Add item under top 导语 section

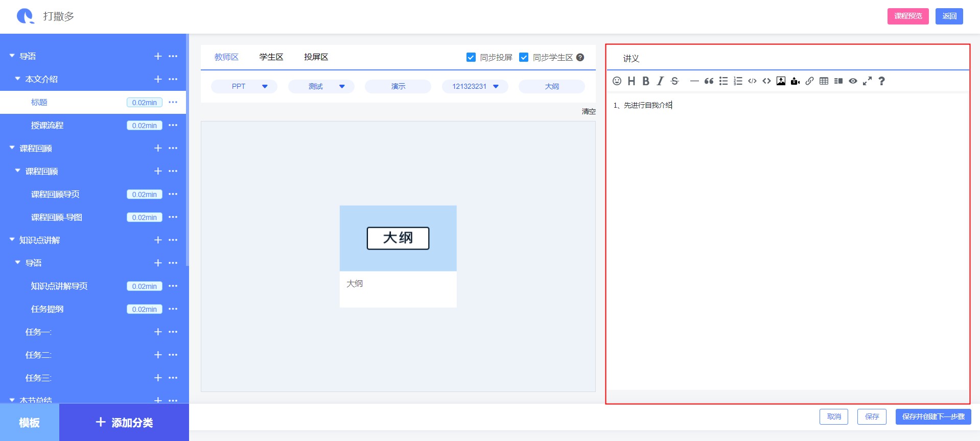[x=158, y=56]
